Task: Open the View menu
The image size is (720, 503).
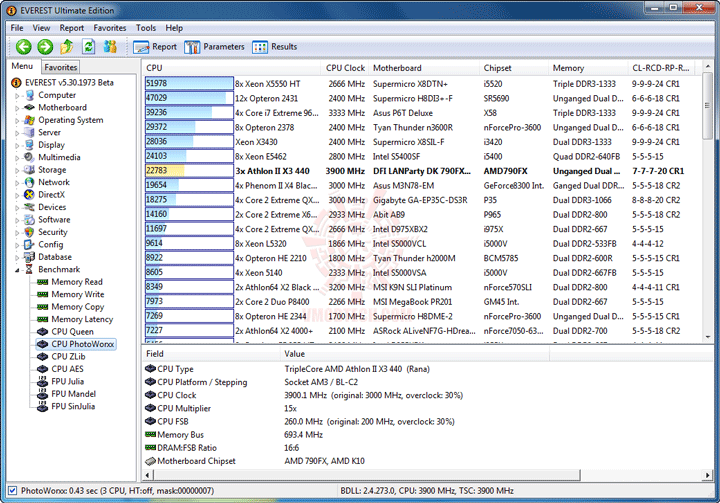Action: [x=41, y=28]
